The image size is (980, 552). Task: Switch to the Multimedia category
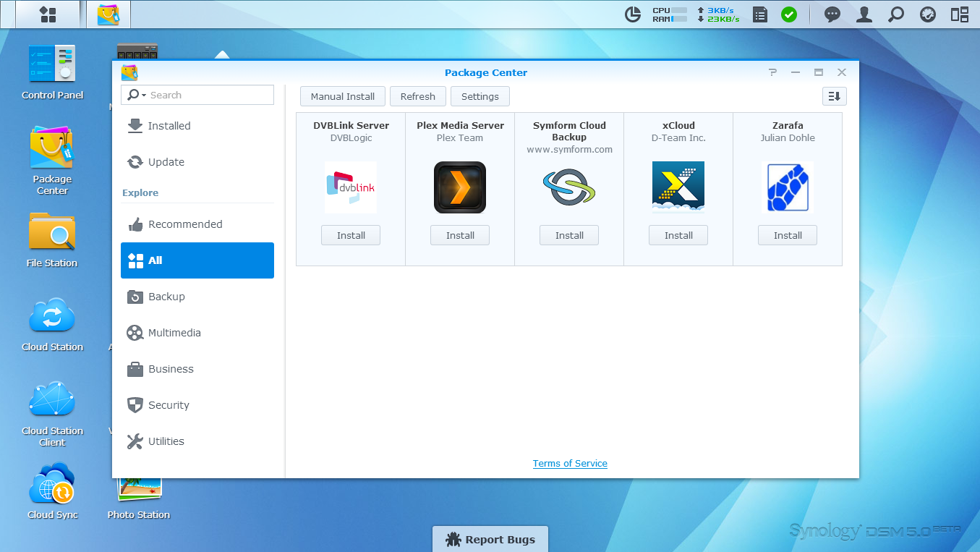tap(174, 333)
